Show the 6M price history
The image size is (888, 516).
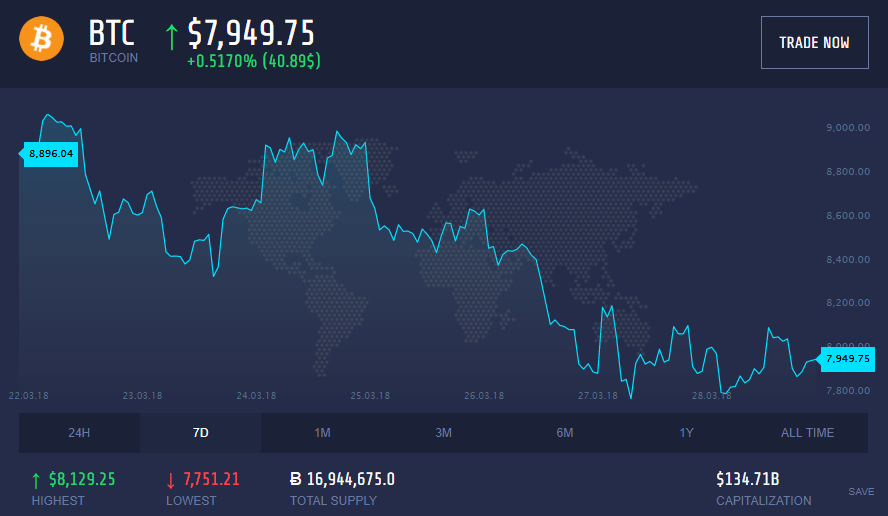pos(565,433)
